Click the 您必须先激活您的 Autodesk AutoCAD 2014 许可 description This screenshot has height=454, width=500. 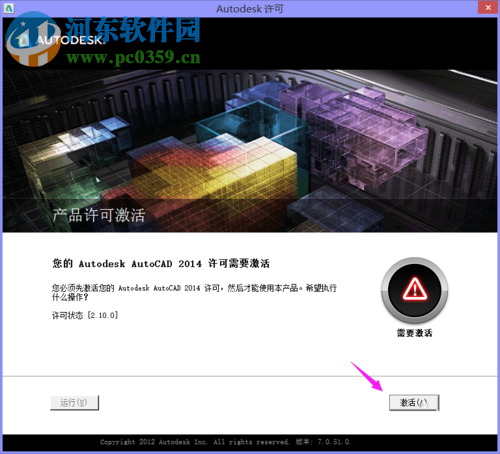pos(194,292)
